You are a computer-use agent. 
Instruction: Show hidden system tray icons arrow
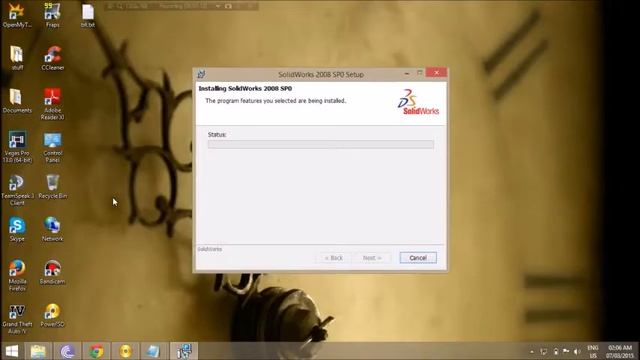(532, 351)
